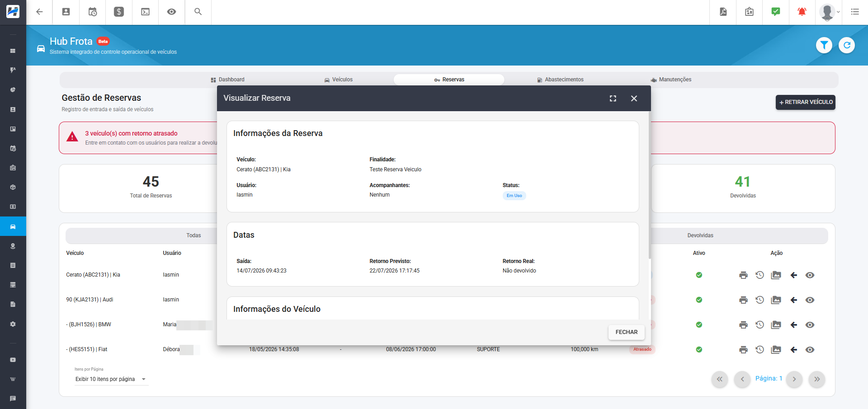The image size is (868, 409).
Task: Click the Em Uso status badge
Action: (x=514, y=196)
